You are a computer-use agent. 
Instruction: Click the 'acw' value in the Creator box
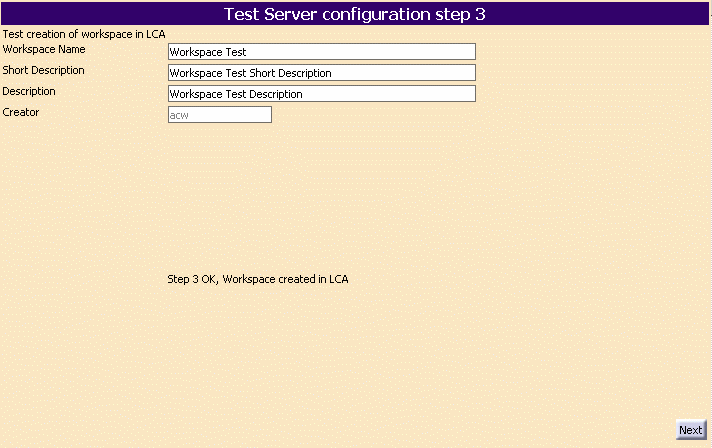click(180, 115)
